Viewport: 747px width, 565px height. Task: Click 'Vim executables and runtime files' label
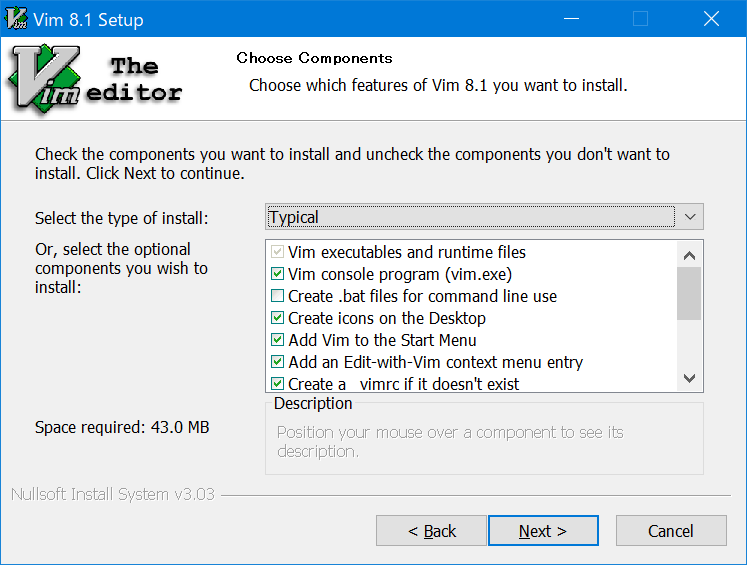tap(407, 252)
